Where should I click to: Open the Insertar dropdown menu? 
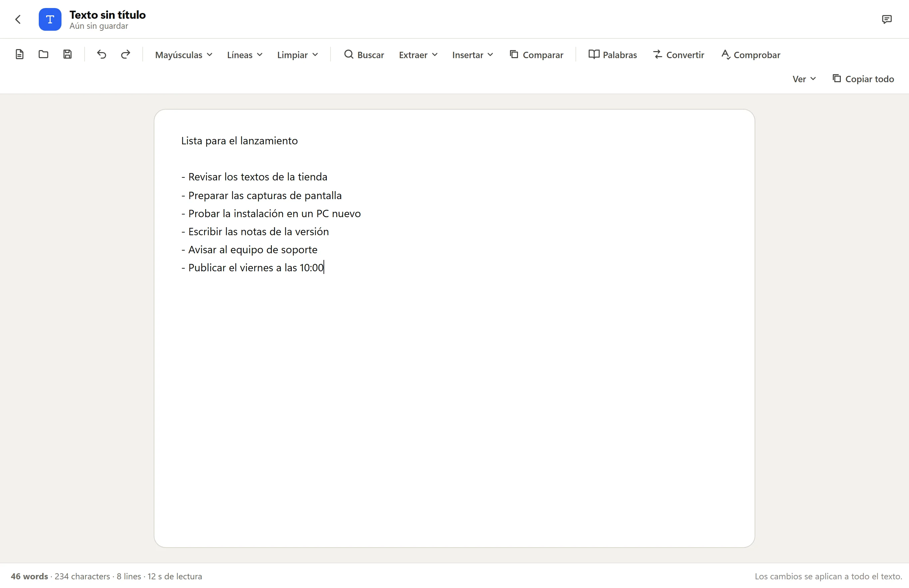(x=473, y=54)
